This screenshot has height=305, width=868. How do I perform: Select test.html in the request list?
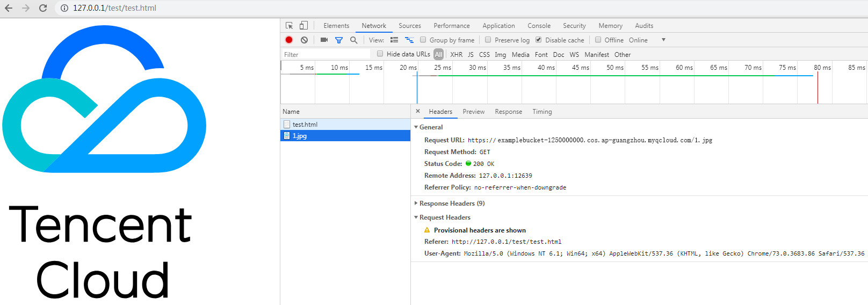point(305,125)
